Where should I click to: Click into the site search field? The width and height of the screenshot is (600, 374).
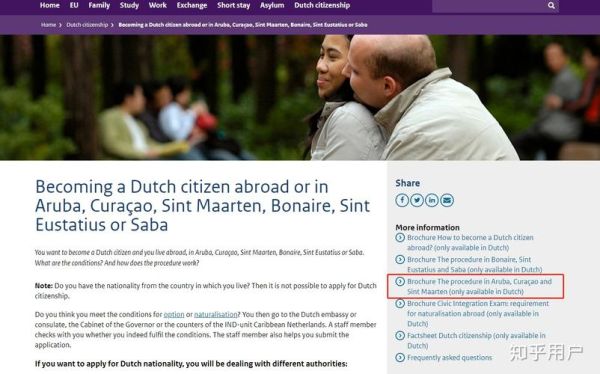tap(489, 6)
